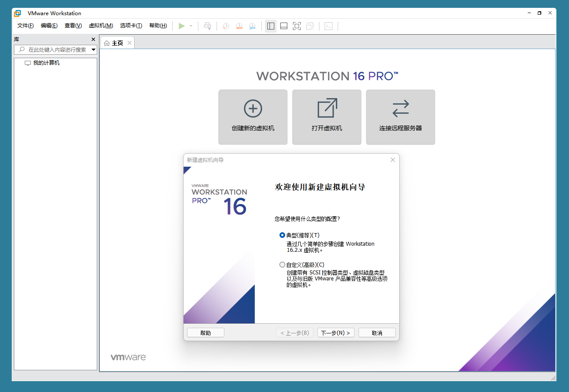Click the 连接远程服务器 tile
Image resolution: width=569 pixels, height=392 pixels.
click(401, 117)
